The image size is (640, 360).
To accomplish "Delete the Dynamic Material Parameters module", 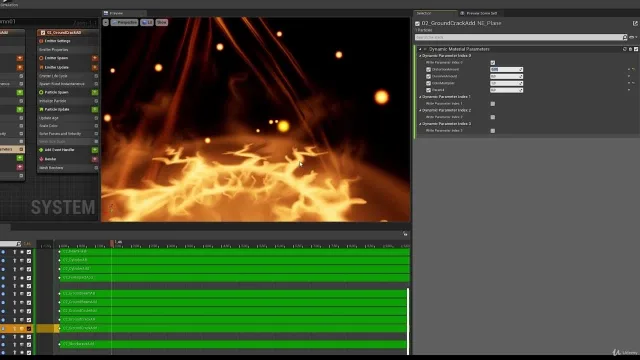I will click(x=630, y=49).
